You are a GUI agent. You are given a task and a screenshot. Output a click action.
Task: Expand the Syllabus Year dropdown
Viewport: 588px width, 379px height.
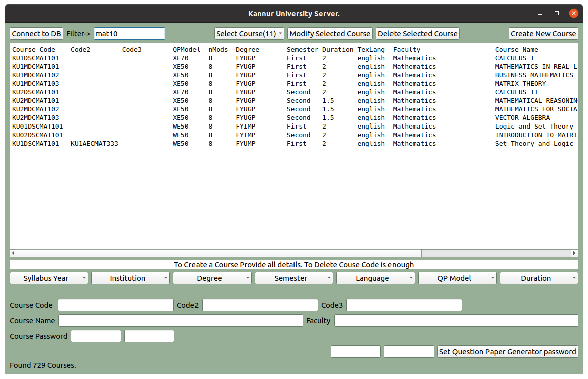click(49, 278)
